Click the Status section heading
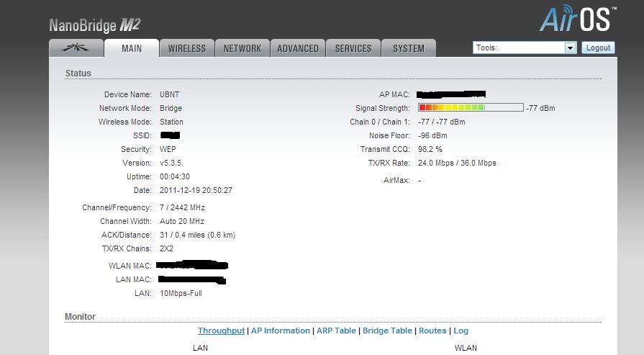Viewport: 644px width, 355px height. (x=78, y=73)
